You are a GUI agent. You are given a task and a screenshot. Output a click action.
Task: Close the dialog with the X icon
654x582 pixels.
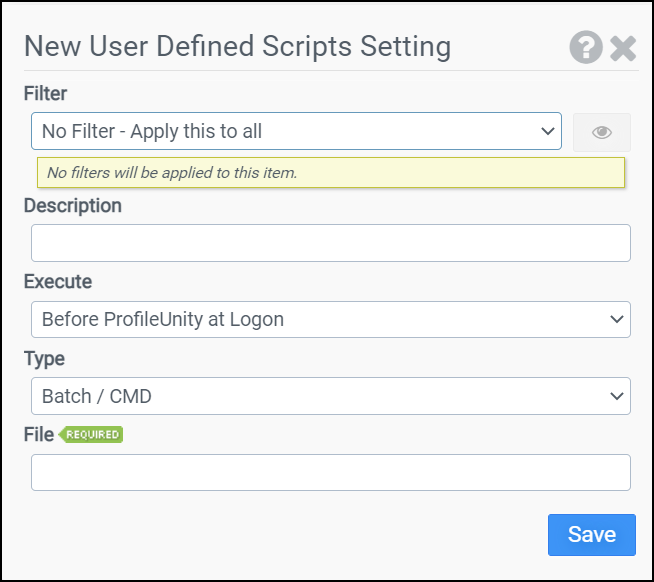[x=623, y=47]
